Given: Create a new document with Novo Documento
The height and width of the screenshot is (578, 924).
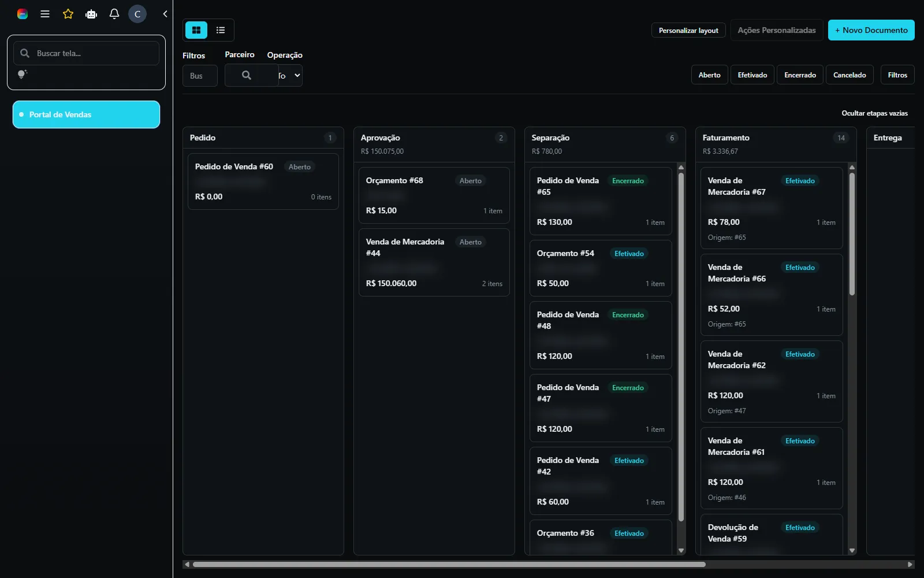Looking at the screenshot, I should pos(871,30).
